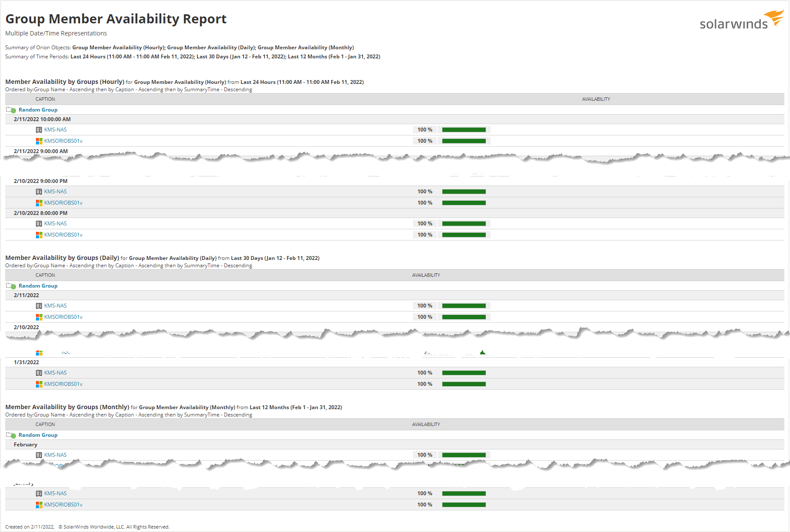Click the availability bar for KMS-NAS under 1/31/2022
Image resolution: width=790 pixels, height=532 pixels.
click(x=464, y=373)
